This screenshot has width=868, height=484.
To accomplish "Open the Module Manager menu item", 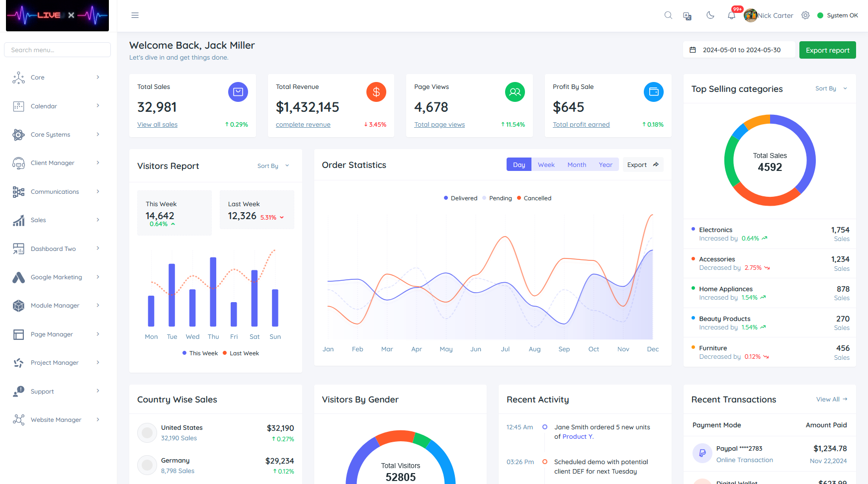I will coord(57,306).
